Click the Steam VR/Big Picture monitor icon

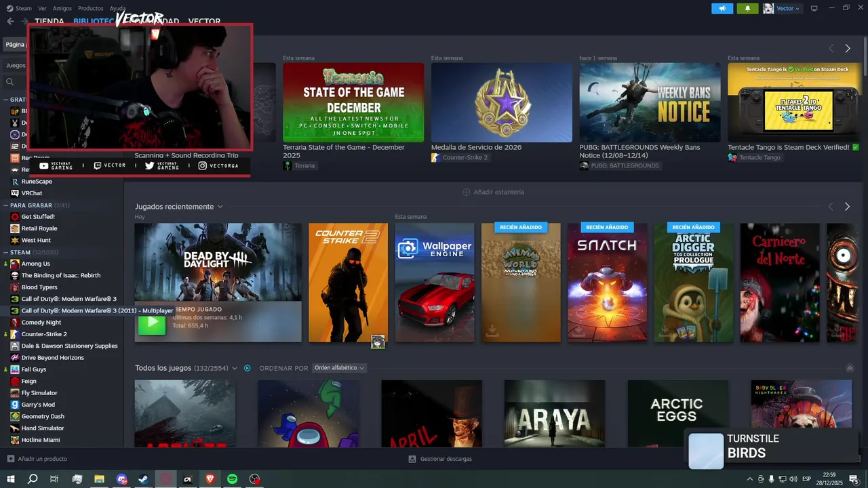pyautogui.click(x=814, y=8)
